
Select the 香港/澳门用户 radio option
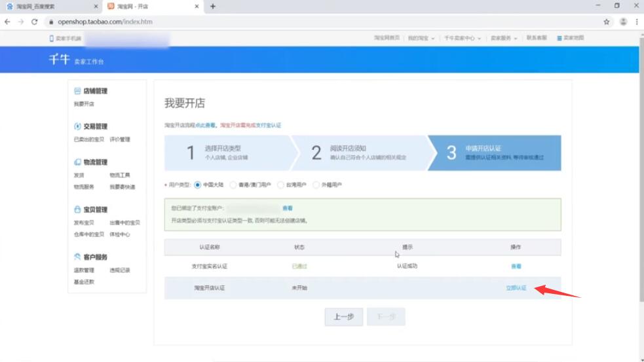(233, 185)
